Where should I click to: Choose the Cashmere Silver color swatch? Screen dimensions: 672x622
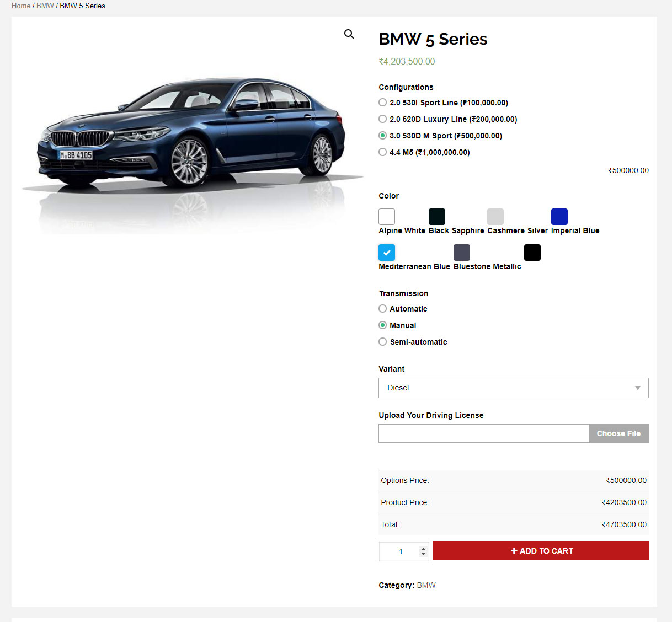point(495,217)
